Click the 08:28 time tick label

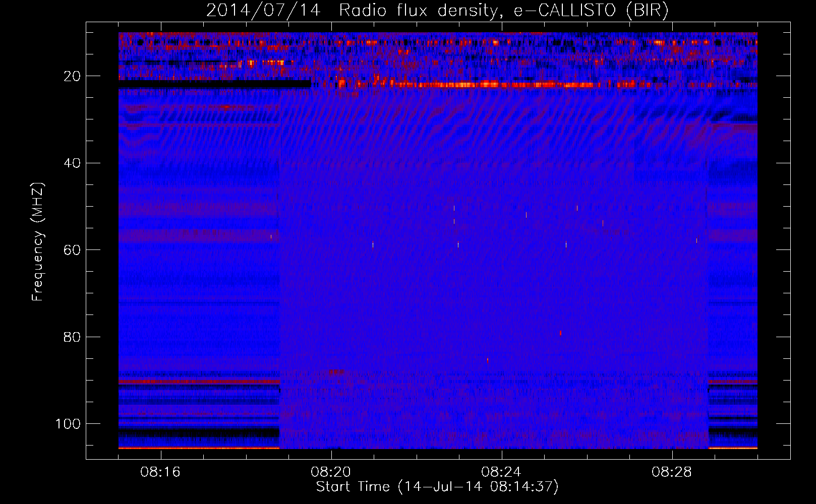[x=672, y=472]
